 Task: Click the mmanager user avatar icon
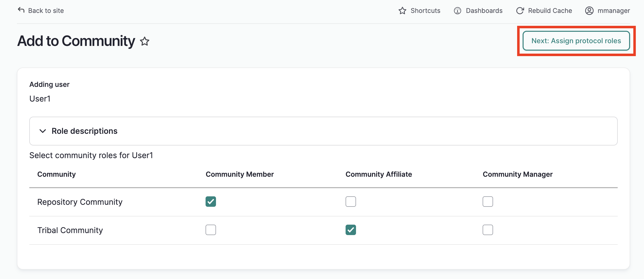[589, 11]
